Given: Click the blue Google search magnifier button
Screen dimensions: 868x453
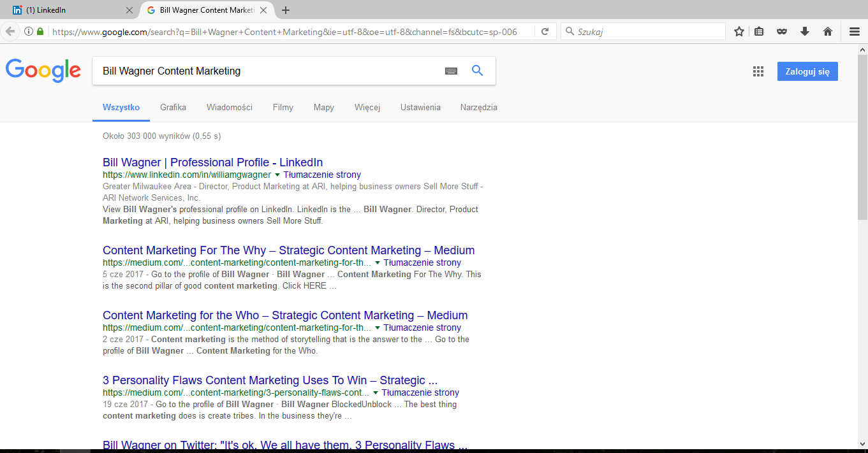Looking at the screenshot, I should (x=477, y=71).
